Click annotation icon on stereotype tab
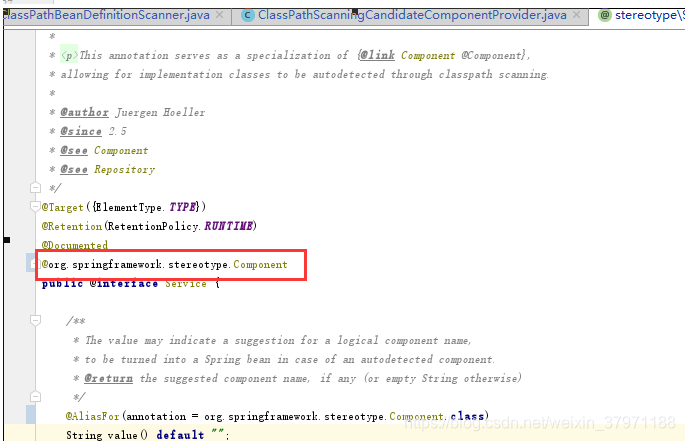The width and height of the screenshot is (685, 441). click(x=605, y=16)
